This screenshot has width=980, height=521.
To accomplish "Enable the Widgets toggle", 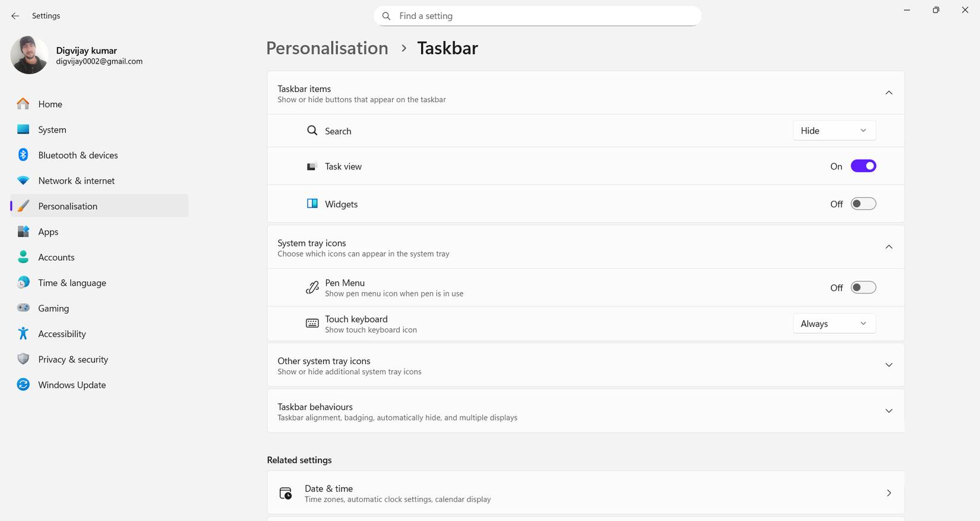I will pyautogui.click(x=863, y=204).
